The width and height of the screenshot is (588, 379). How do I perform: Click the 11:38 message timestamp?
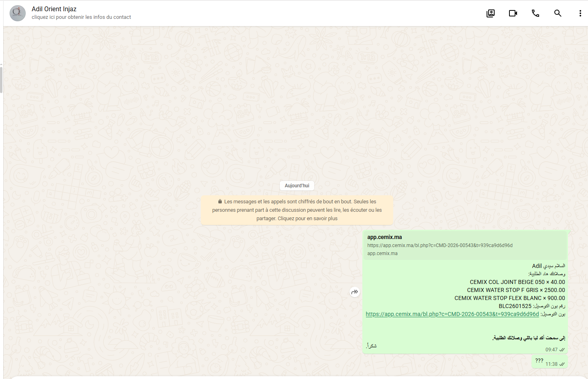pos(552,364)
